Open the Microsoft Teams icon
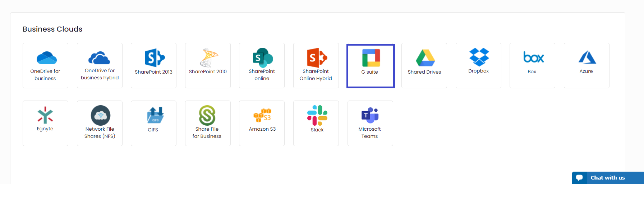The image size is (644, 200). (370, 115)
